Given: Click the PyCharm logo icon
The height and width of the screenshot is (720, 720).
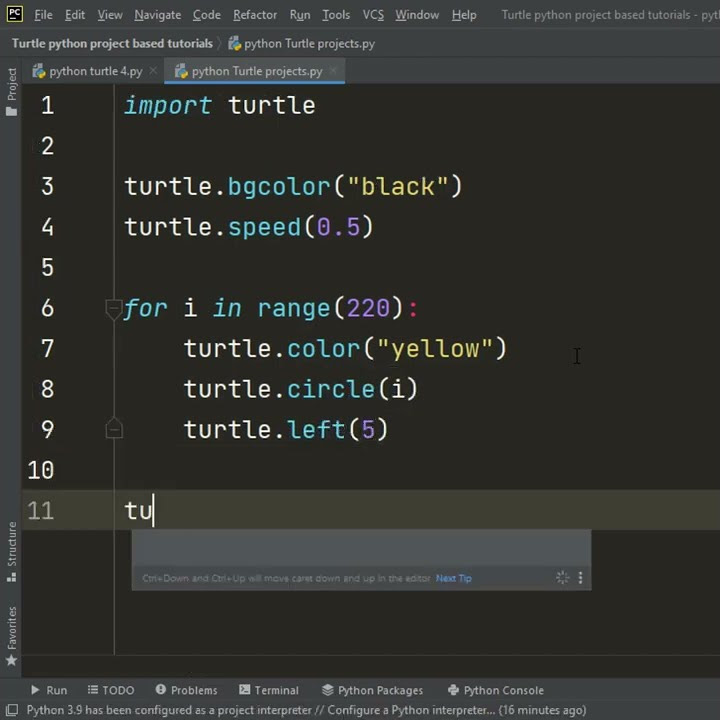Looking at the screenshot, I should 15,14.
